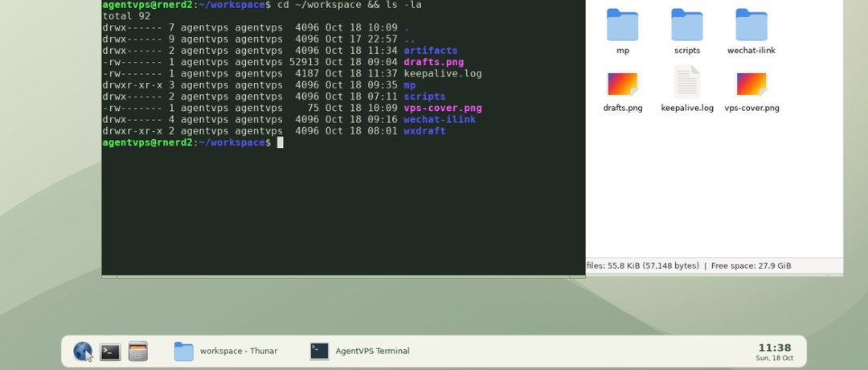This screenshot has height=370, width=868.
Task: Select the vps-cover.png image thumbnail in Thunar
Action: point(751,84)
